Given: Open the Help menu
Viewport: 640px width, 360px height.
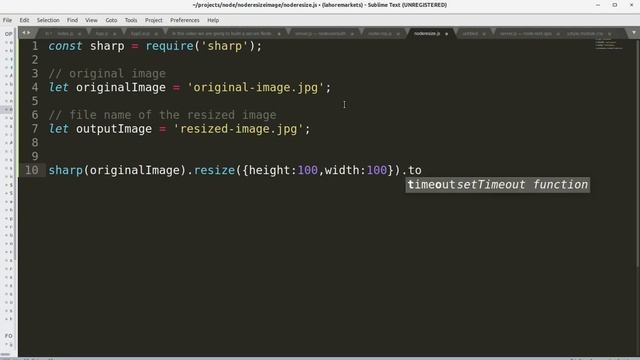Looking at the screenshot, I should (213, 20).
